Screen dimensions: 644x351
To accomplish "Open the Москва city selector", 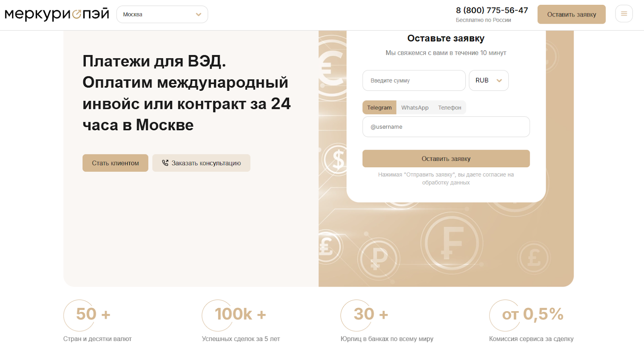I will [162, 14].
